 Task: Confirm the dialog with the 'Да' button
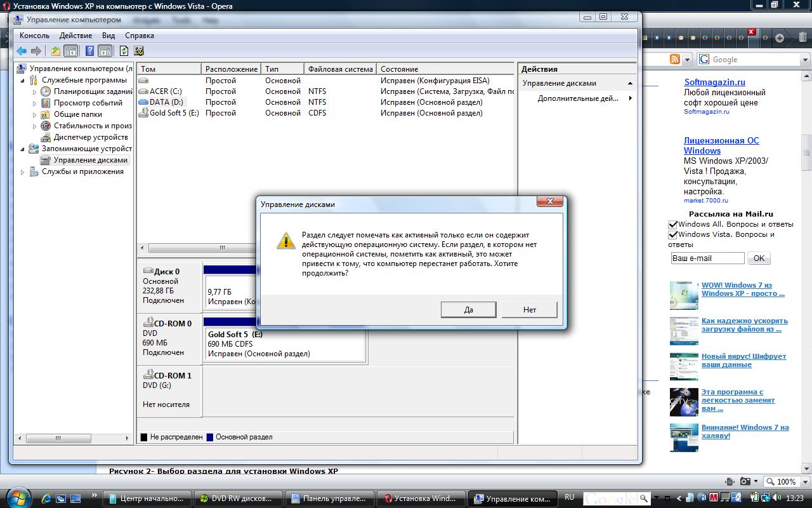point(469,310)
